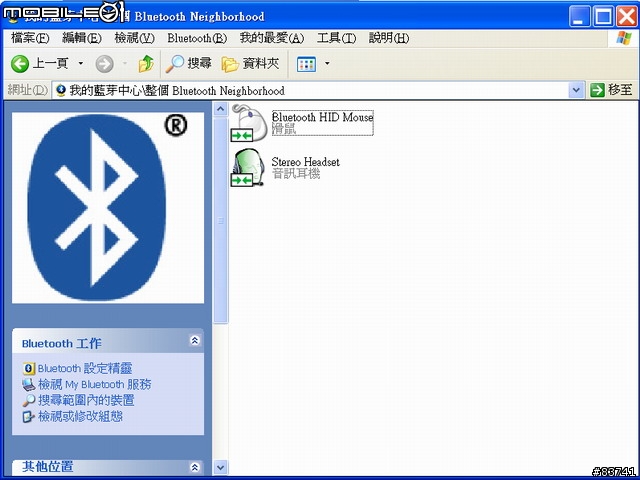Expand the address bar dropdown

click(x=576, y=90)
